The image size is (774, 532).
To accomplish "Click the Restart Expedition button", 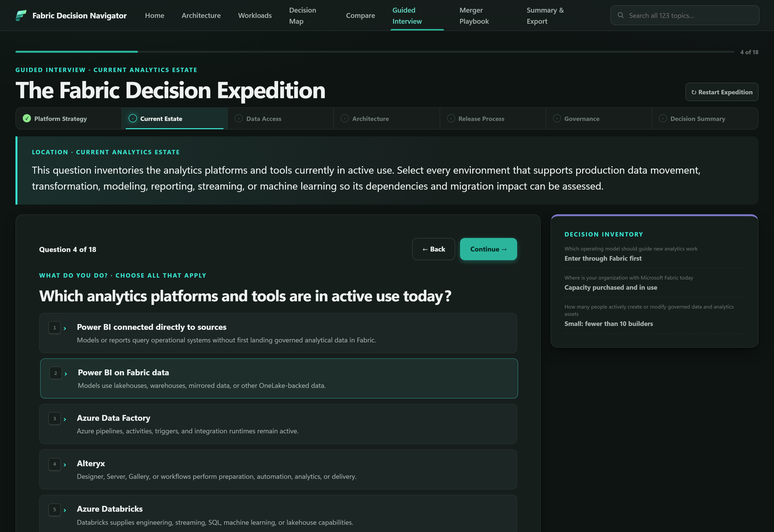I will pos(722,92).
